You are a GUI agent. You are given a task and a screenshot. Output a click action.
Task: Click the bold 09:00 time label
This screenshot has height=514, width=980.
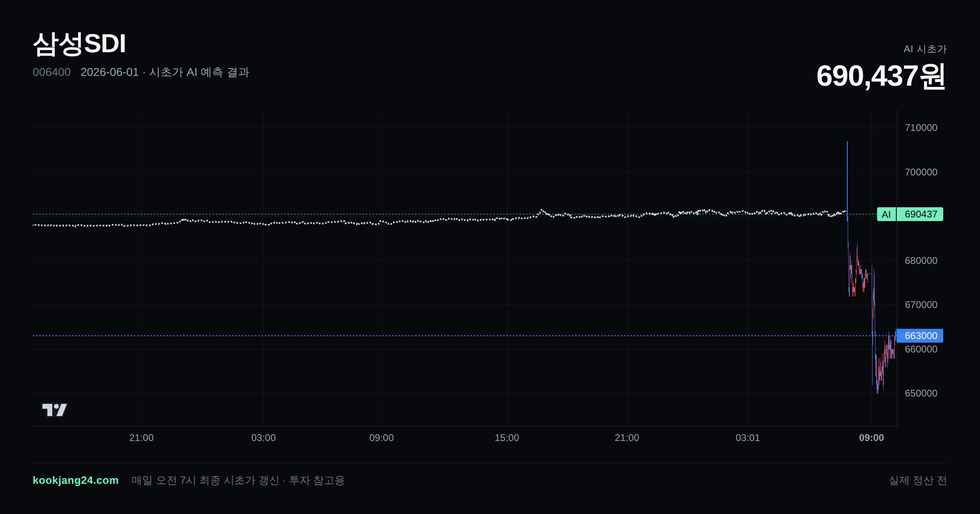(871, 438)
